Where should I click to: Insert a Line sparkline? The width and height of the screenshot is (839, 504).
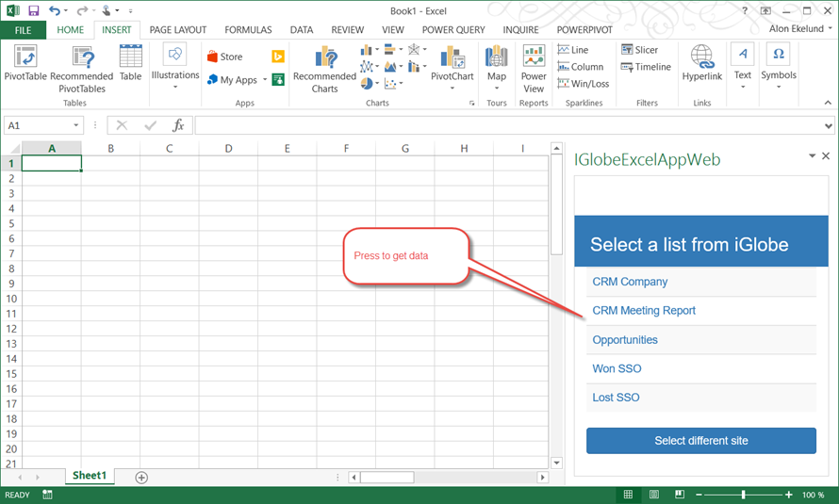coord(573,50)
